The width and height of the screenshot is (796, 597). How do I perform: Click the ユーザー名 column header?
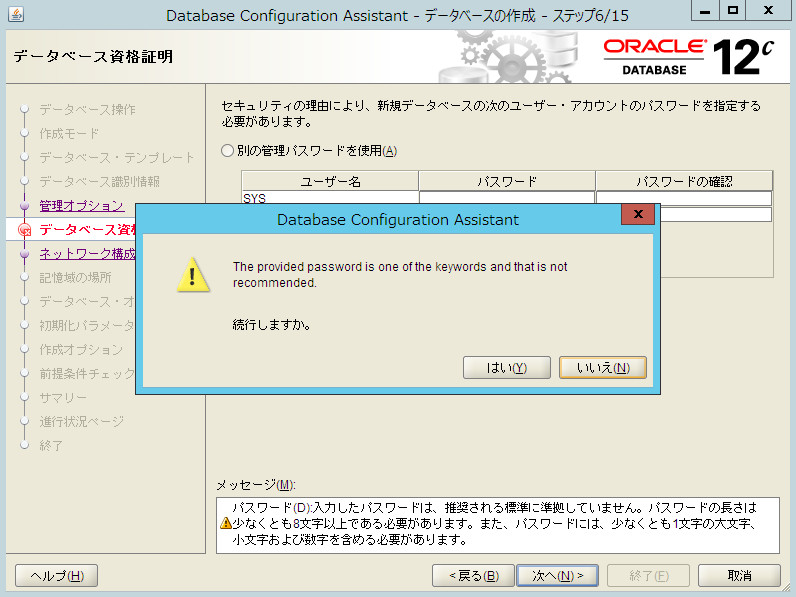pyautogui.click(x=330, y=181)
